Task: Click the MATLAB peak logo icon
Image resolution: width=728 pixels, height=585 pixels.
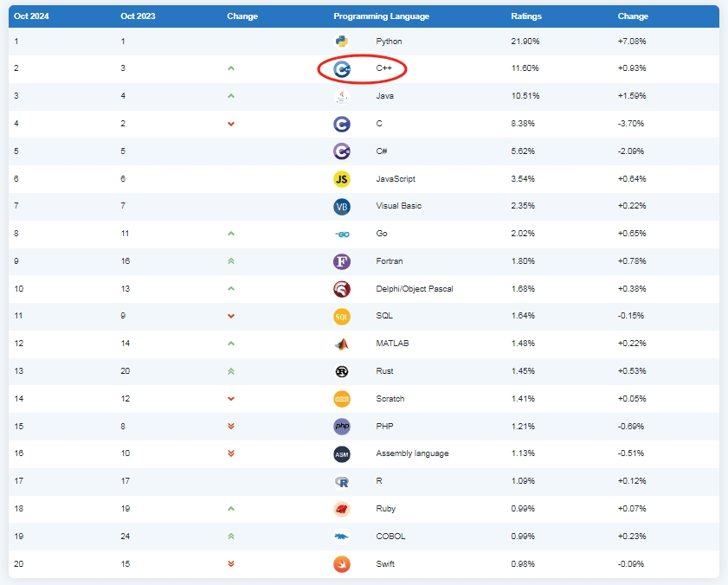Action: point(342,344)
